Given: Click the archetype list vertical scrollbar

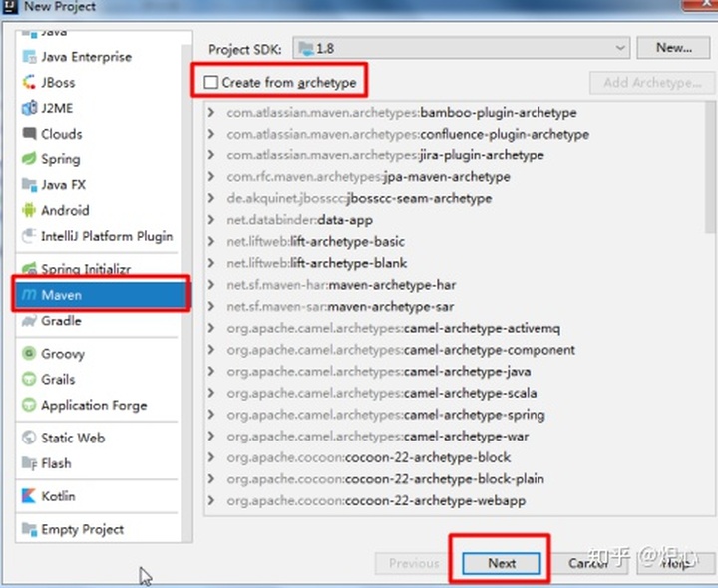Looking at the screenshot, I should click(711, 167).
